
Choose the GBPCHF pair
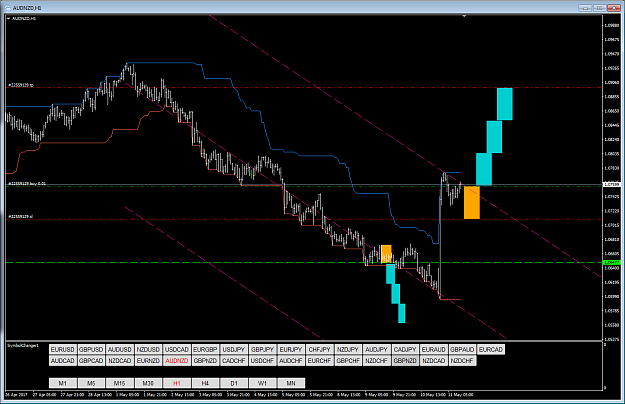[x=348, y=361]
